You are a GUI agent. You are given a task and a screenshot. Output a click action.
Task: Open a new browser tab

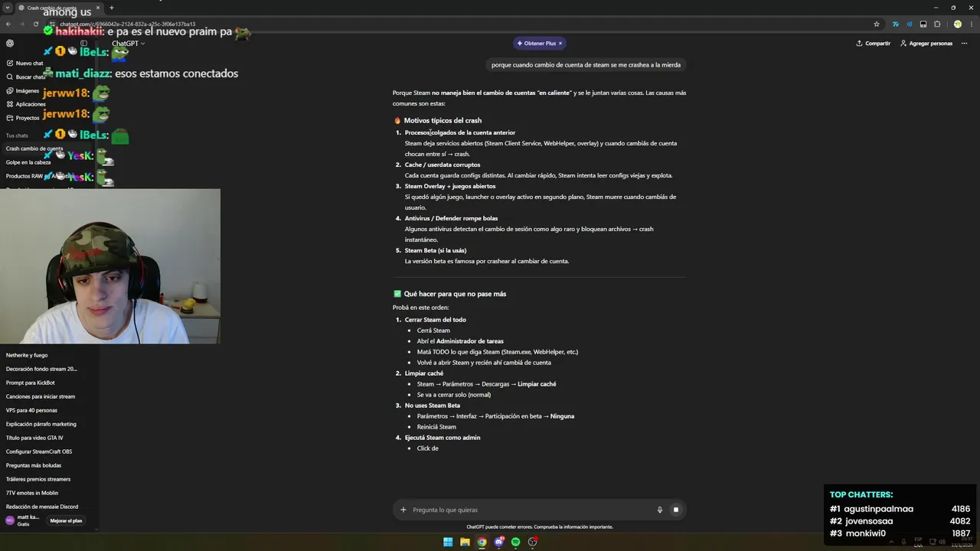111,8
